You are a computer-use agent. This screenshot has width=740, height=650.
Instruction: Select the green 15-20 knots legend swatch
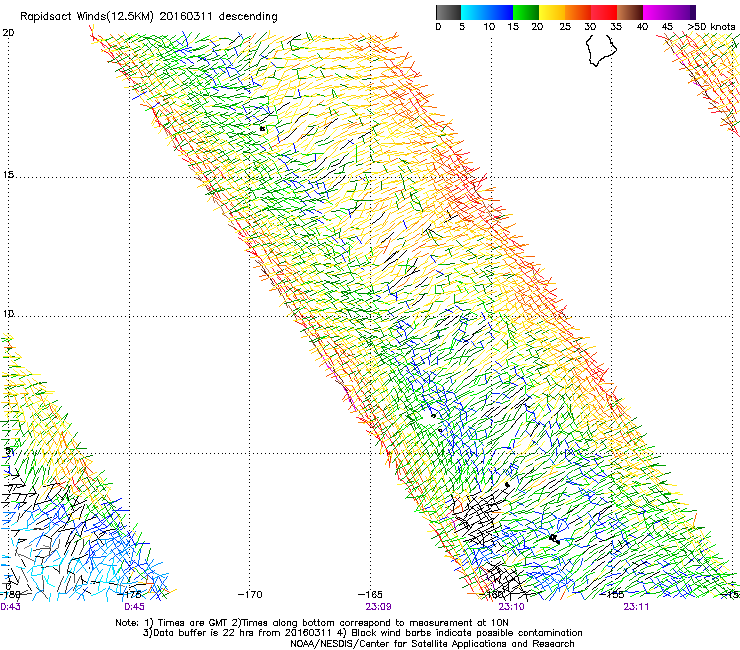[x=526, y=12]
